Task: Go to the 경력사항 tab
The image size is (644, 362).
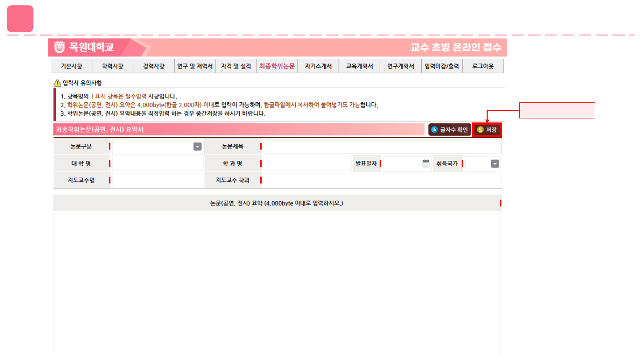Action: [x=154, y=66]
